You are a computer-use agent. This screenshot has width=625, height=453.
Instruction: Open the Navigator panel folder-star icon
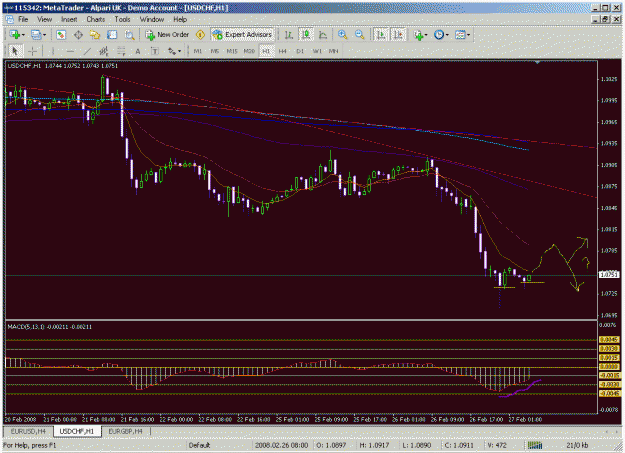pos(95,35)
